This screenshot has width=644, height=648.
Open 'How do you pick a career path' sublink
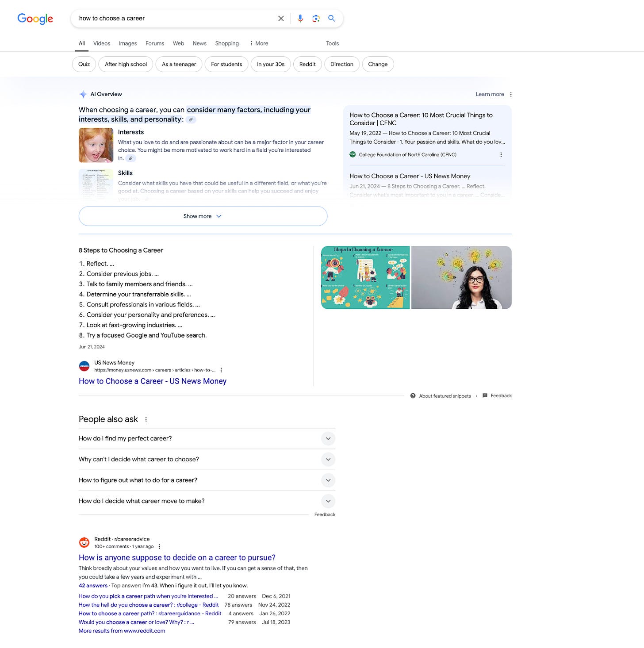tap(149, 596)
